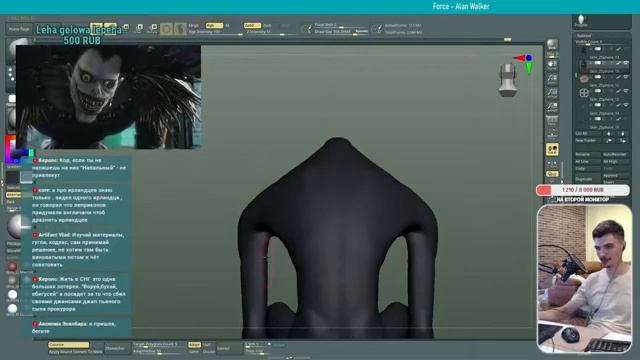Click the Duplicate subtool button
Screen dimensions: 640x360
click(x=588, y=179)
